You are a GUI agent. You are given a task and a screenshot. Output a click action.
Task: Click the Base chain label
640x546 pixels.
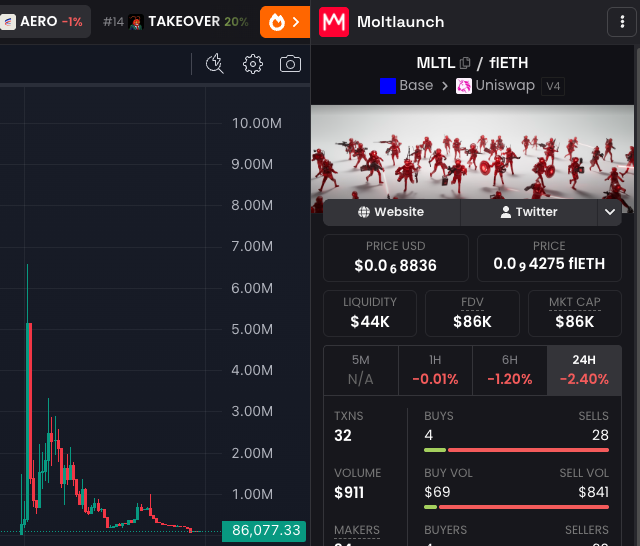(x=416, y=85)
